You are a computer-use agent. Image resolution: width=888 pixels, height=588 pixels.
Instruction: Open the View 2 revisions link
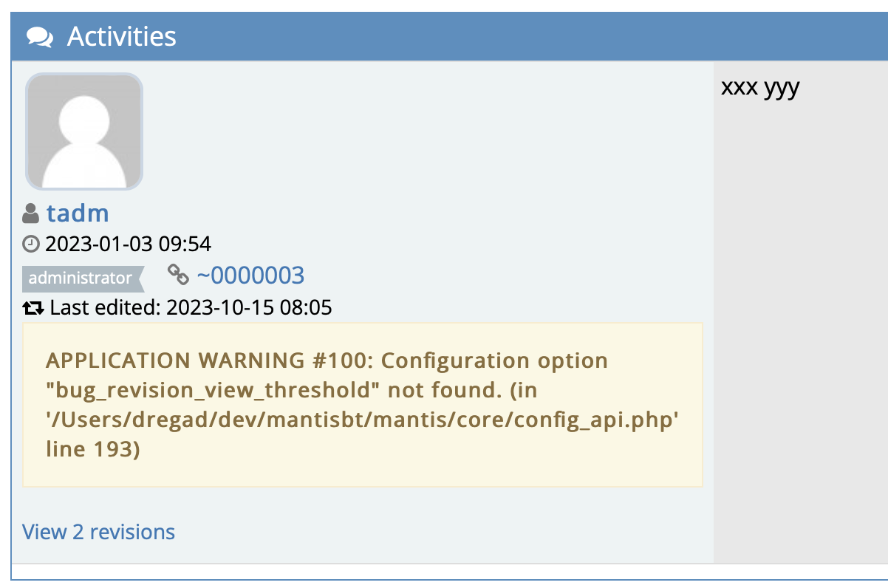[98, 532]
